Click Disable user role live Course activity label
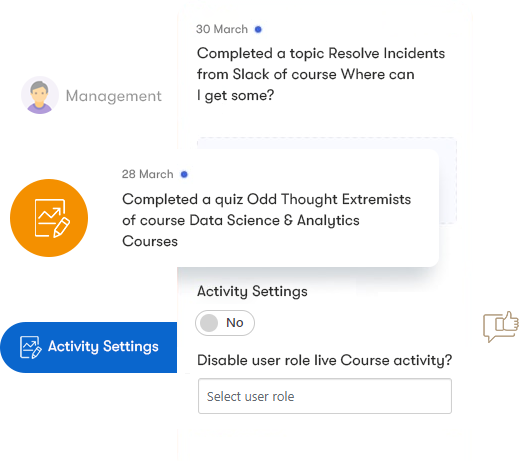The width and height of the screenshot is (532, 461). pos(325,360)
